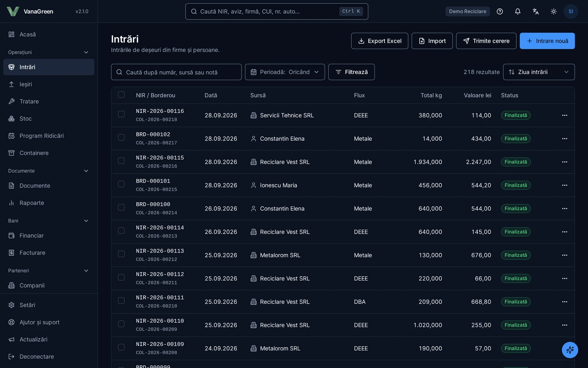Viewport: 588px width, 368px height.
Task: Click the VanaGreen logo
Action: pos(13,11)
